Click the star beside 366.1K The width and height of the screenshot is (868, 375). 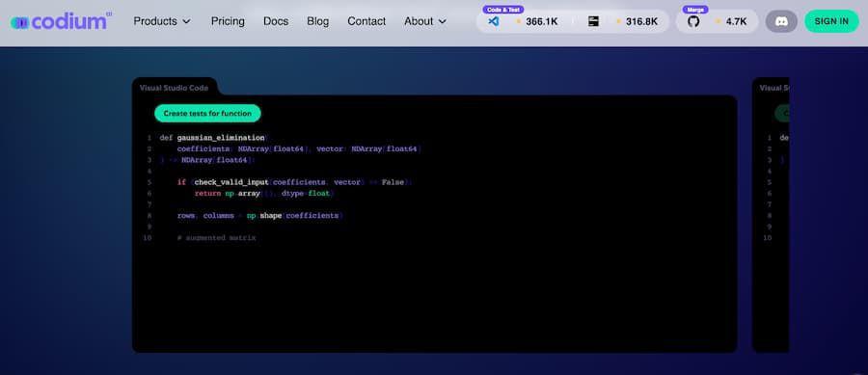[x=518, y=21]
